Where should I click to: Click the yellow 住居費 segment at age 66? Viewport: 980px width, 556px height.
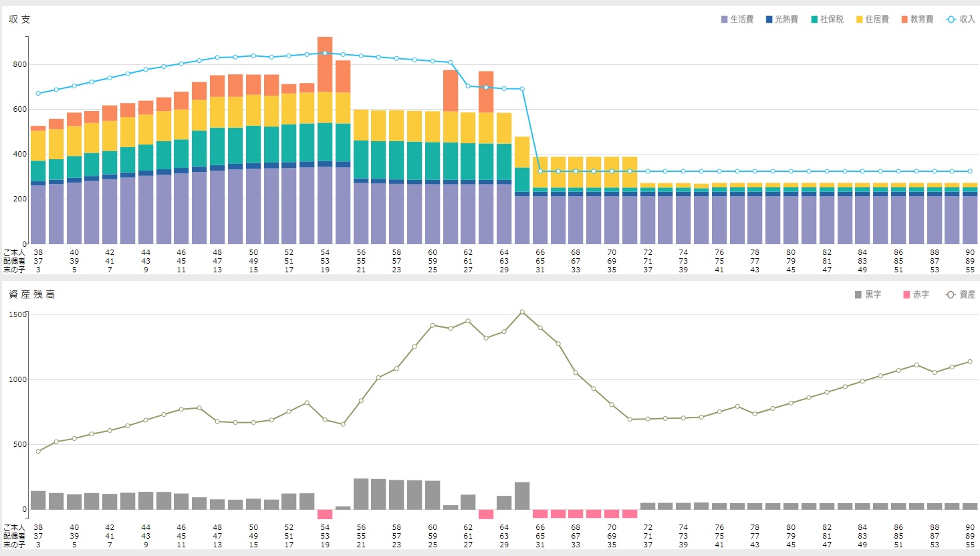click(x=540, y=173)
